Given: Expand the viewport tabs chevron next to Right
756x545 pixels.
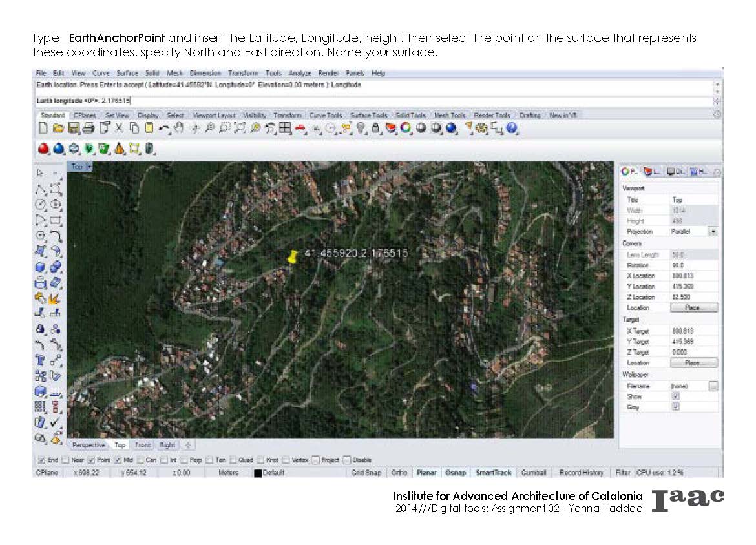Looking at the screenshot, I should click(186, 445).
